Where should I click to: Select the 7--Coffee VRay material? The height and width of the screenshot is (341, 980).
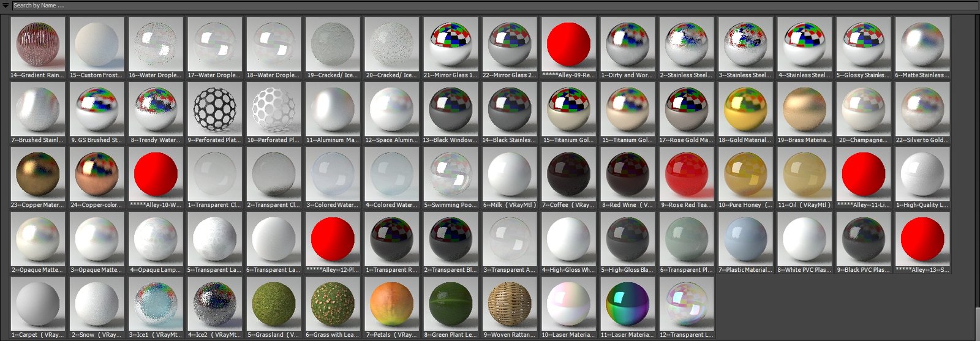pos(568,175)
